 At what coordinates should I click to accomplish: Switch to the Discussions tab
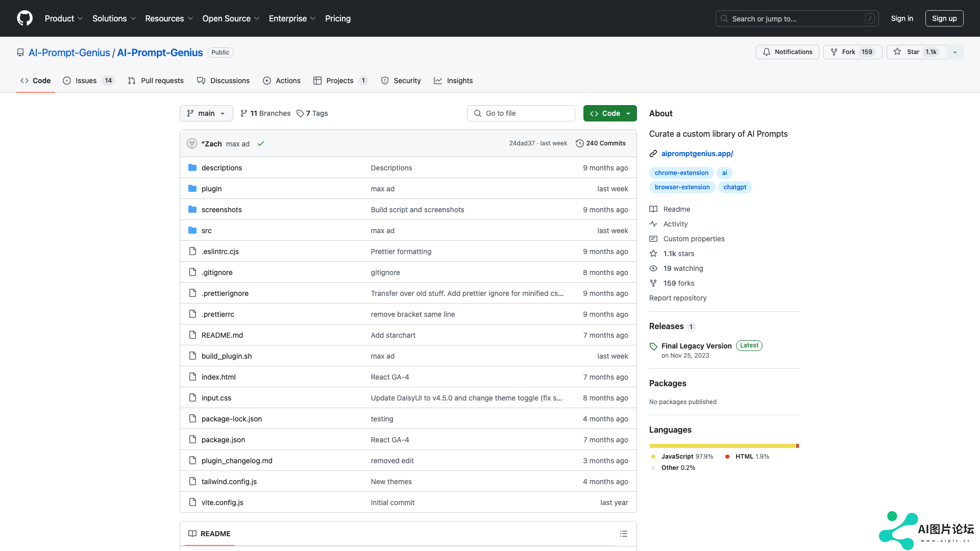[x=223, y=81]
